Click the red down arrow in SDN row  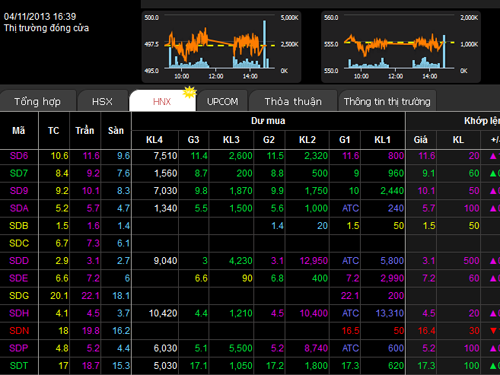[493, 331]
